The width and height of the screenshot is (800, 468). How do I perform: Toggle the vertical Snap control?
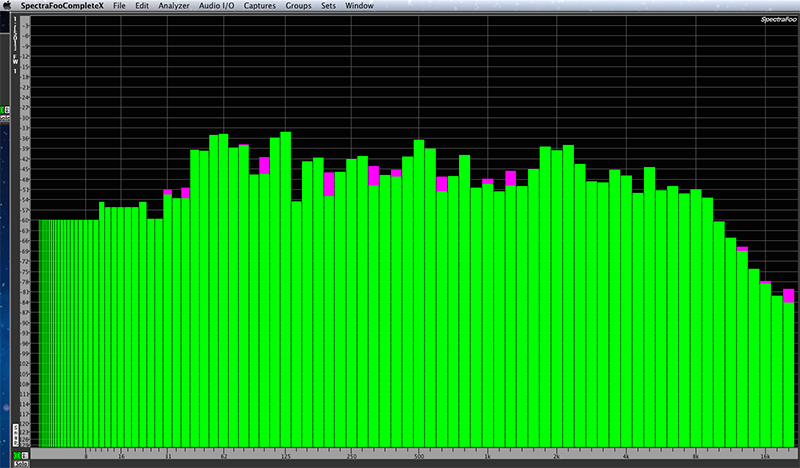[15, 435]
